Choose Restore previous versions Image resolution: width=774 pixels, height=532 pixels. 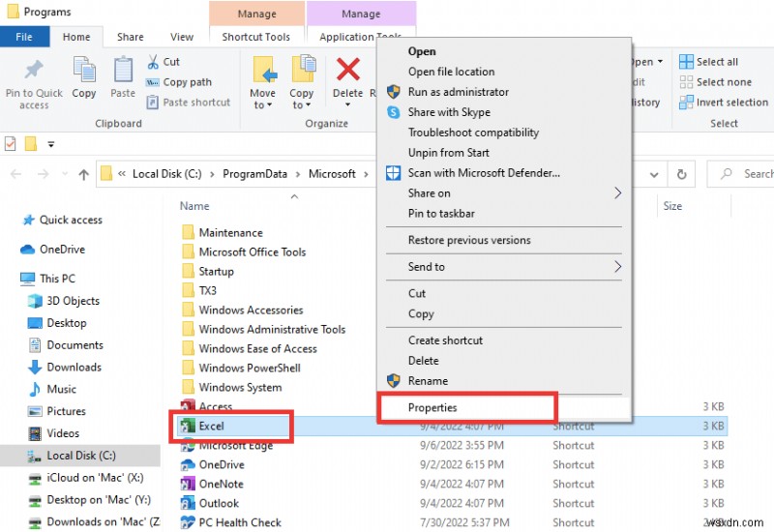pyautogui.click(x=469, y=240)
